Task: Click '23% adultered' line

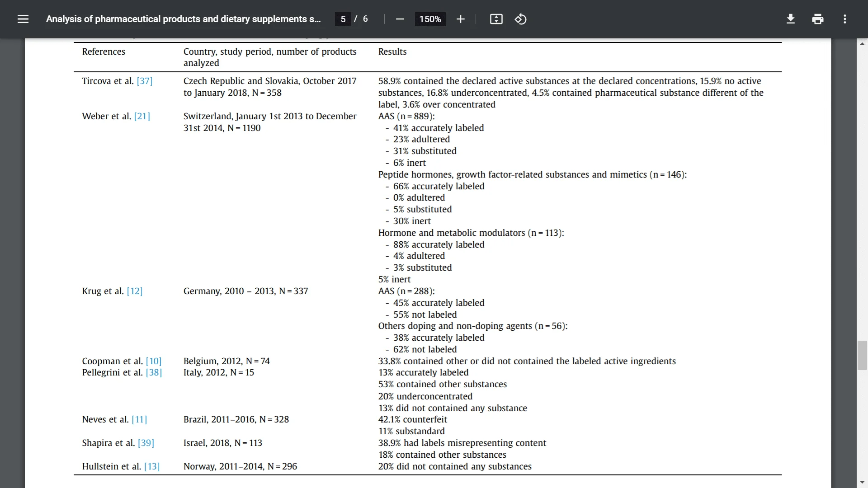Action: [421, 139]
